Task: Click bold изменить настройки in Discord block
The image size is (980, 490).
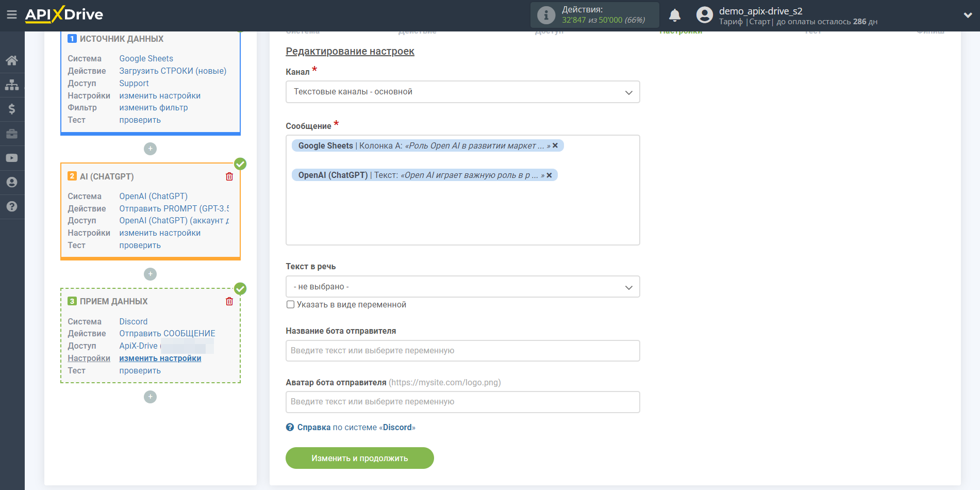Action: pos(160,358)
